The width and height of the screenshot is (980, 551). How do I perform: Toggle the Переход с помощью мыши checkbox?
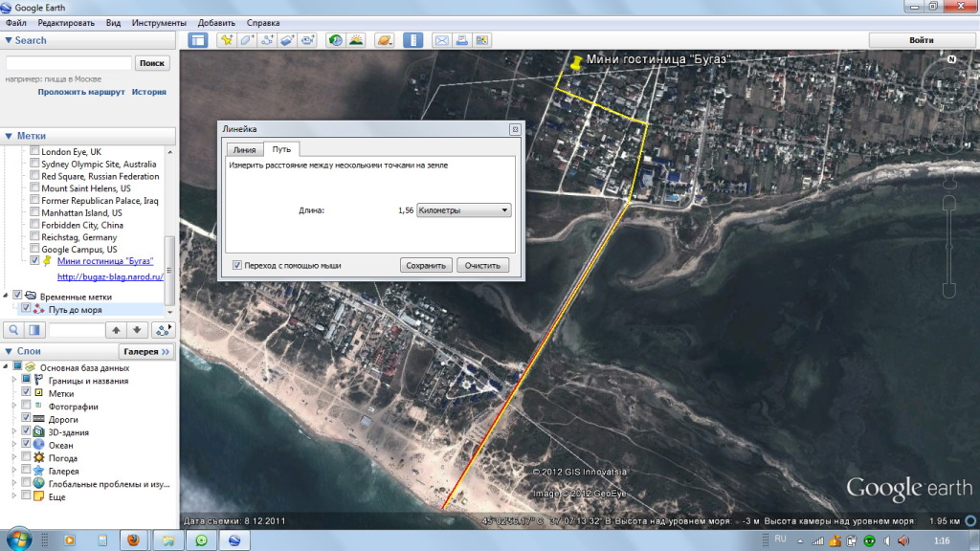point(236,265)
